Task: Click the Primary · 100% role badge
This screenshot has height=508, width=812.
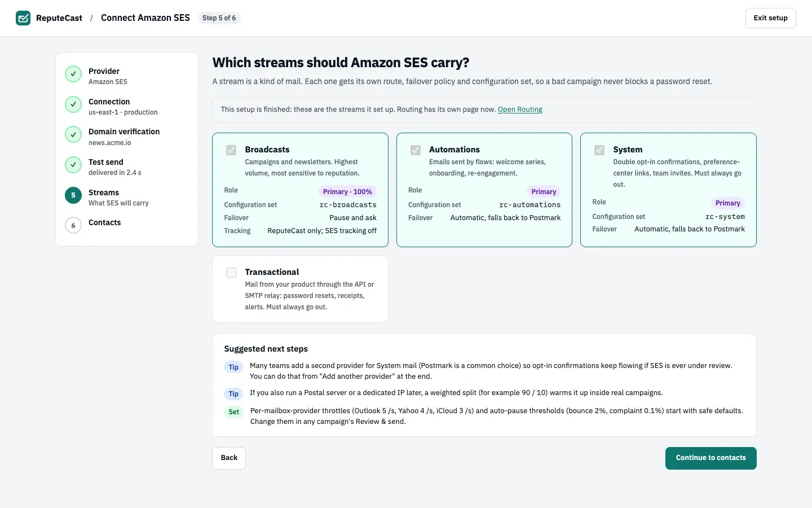Action: point(347,191)
